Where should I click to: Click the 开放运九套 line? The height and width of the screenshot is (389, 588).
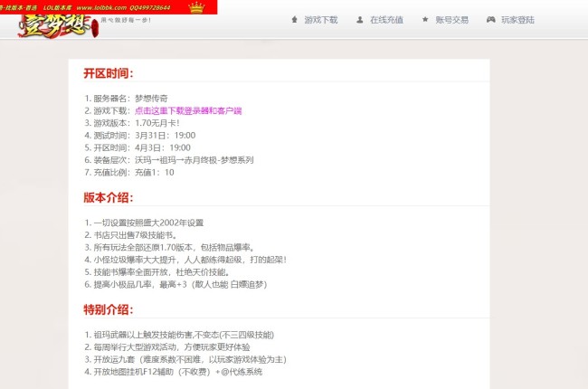click(x=185, y=359)
